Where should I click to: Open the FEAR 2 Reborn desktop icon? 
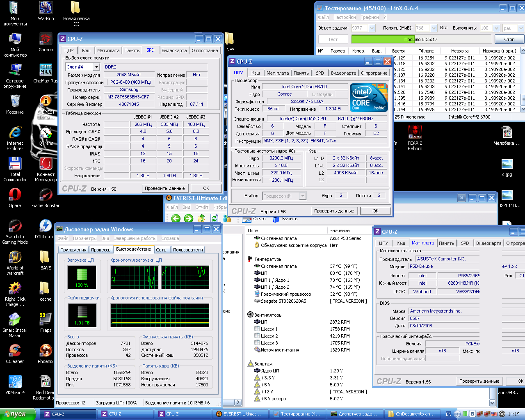pos(415,138)
